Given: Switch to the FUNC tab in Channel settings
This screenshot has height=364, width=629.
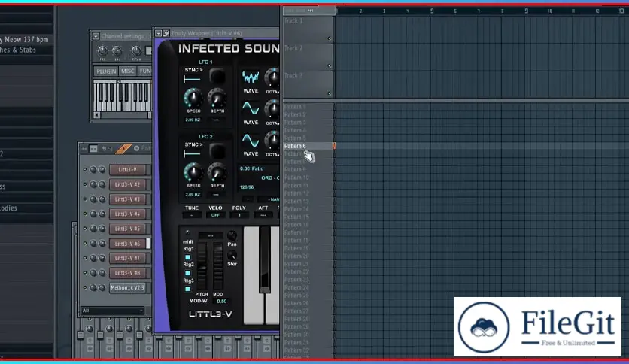Looking at the screenshot, I should tap(144, 71).
